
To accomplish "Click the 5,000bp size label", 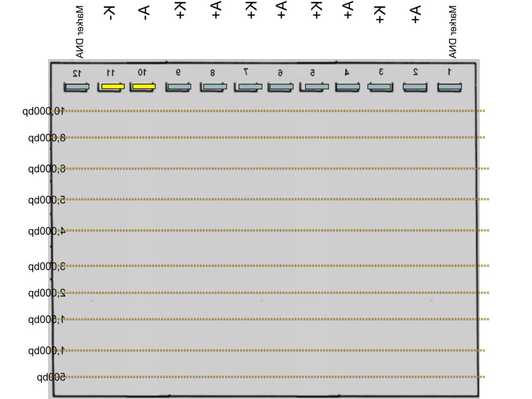I will 46,200.
